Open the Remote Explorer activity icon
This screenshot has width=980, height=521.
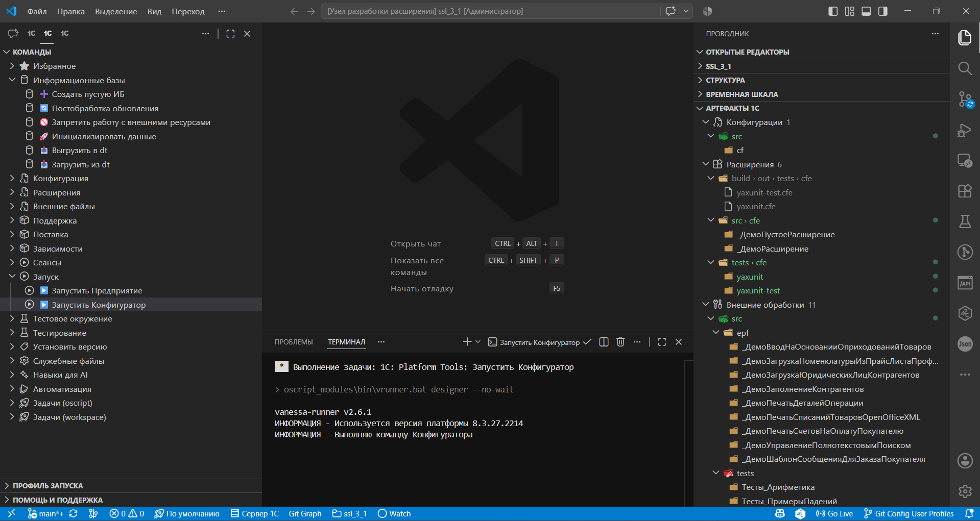(965, 161)
